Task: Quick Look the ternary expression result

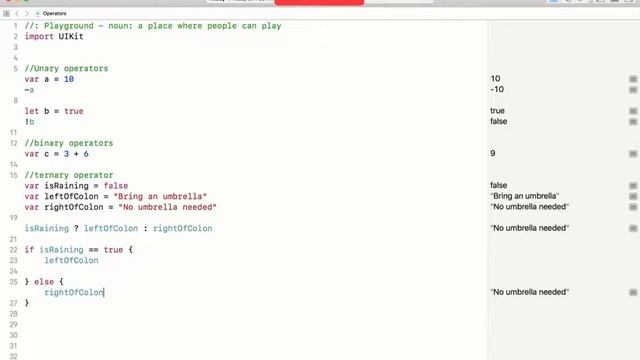Action: click(633, 228)
